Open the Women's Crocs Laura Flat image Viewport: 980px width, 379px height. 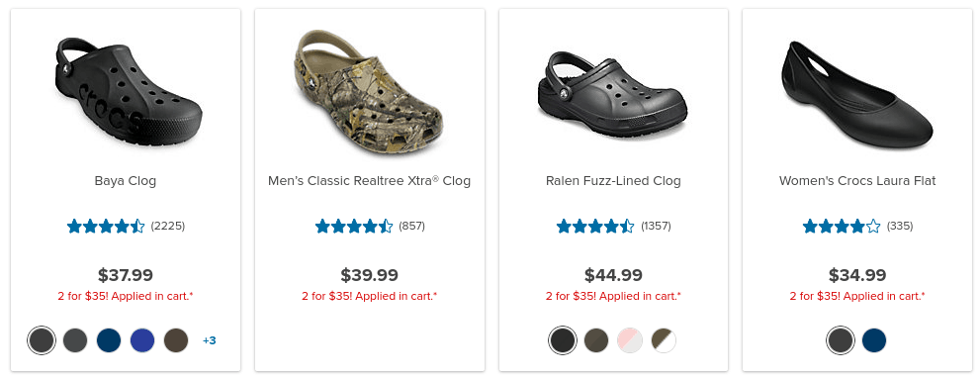(x=856, y=94)
